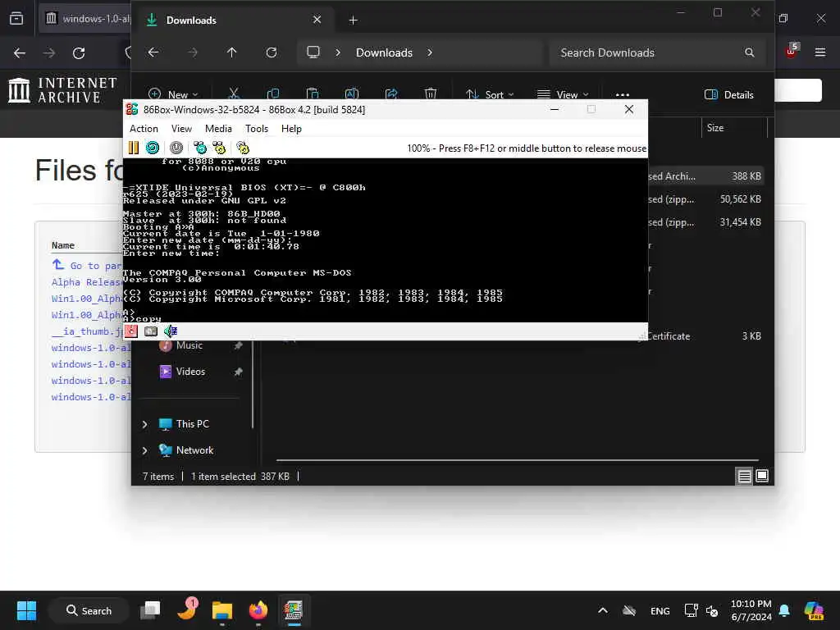This screenshot has width=840, height=630.
Task: Select the 3 KB Certificate file
Action: click(x=705, y=336)
